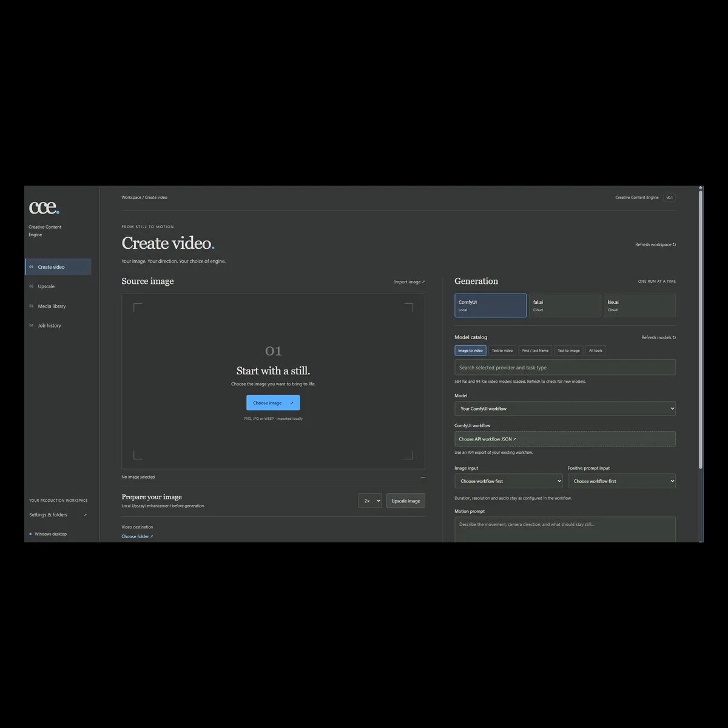Select the First / last frame filter tab
Viewport: 728px width, 728px height.
[535, 351]
